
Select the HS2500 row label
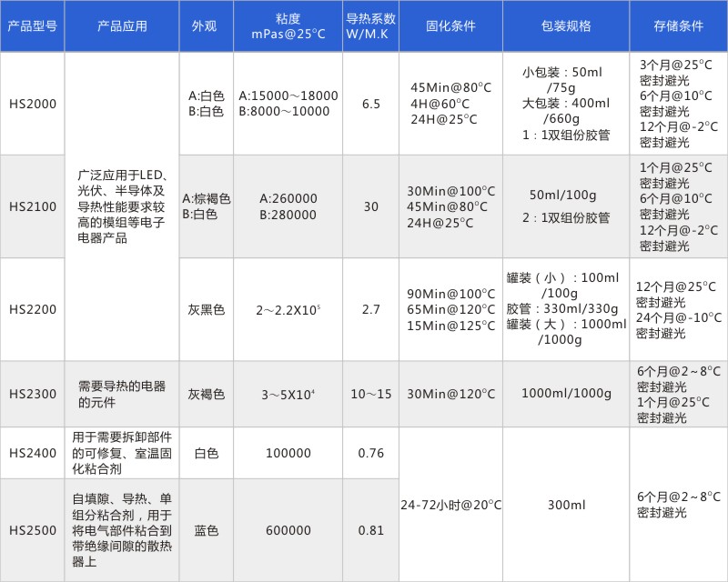click(x=32, y=530)
